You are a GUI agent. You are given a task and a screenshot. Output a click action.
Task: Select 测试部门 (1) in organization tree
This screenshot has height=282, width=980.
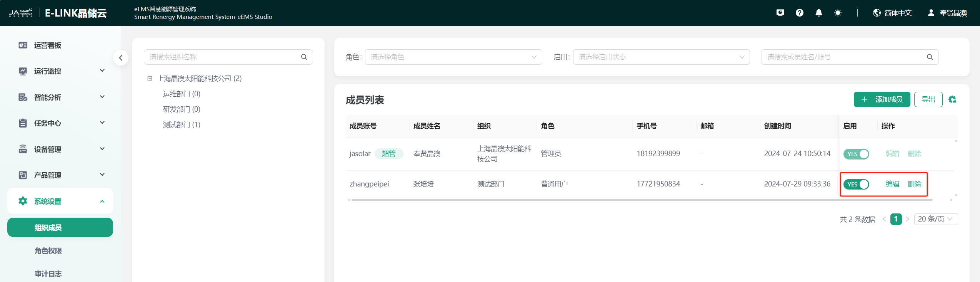(x=182, y=124)
